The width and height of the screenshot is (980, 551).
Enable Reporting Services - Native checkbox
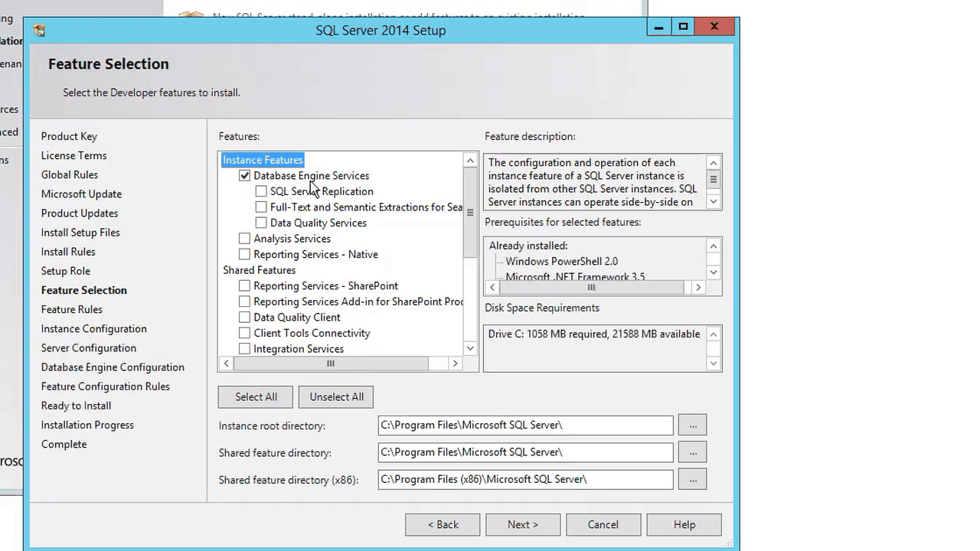(x=244, y=254)
